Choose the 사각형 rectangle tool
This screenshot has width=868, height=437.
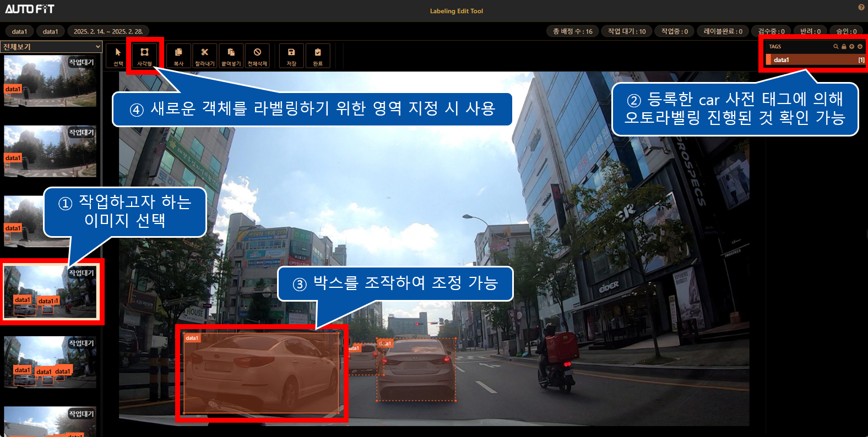[x=144, y=56]
